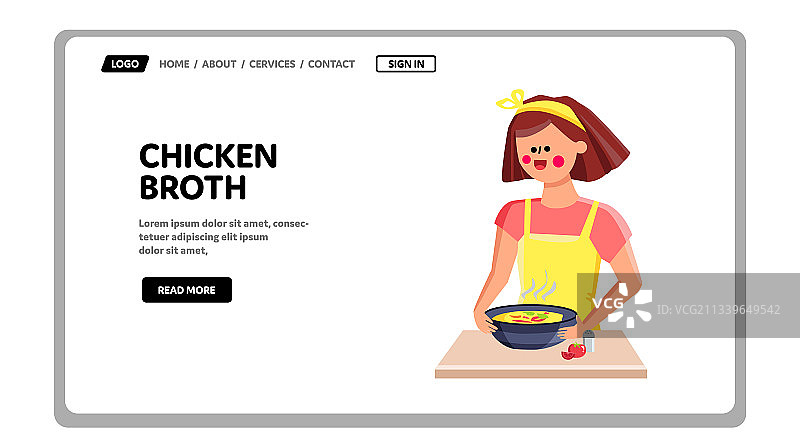Click the woman's smiling face
The image size is (800, 448).
pos(547,153)
